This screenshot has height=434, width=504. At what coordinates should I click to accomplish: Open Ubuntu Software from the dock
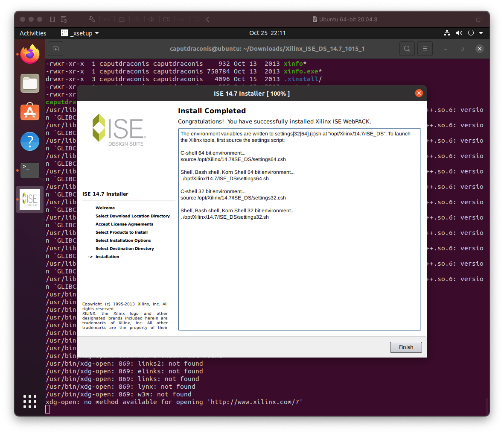(30, 111)
